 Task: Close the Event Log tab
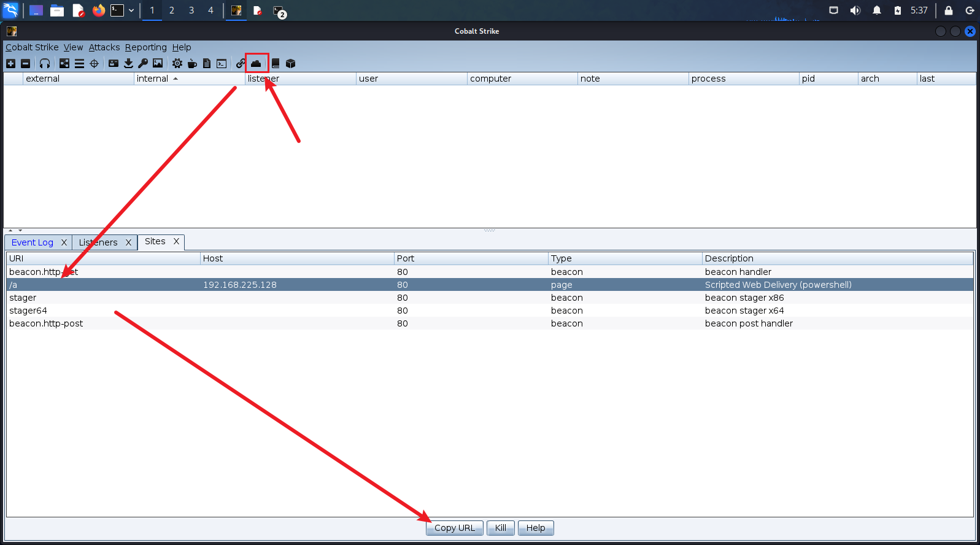click(64, 242)
